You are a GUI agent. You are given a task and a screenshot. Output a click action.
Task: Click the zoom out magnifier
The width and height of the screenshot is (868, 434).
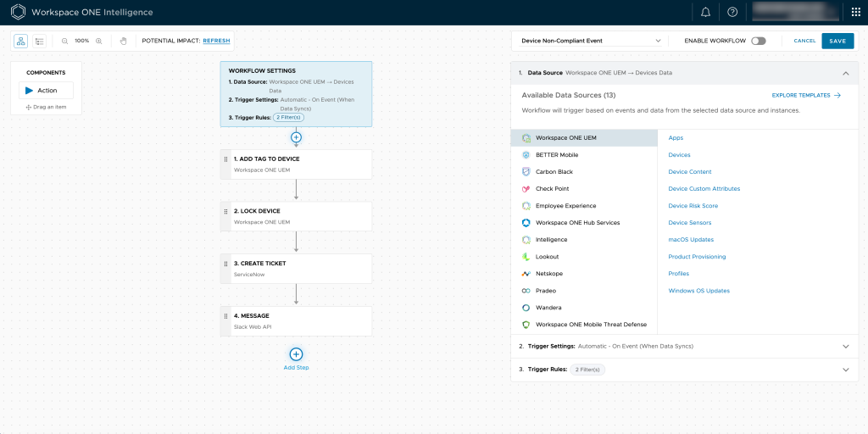pos(64,41)
